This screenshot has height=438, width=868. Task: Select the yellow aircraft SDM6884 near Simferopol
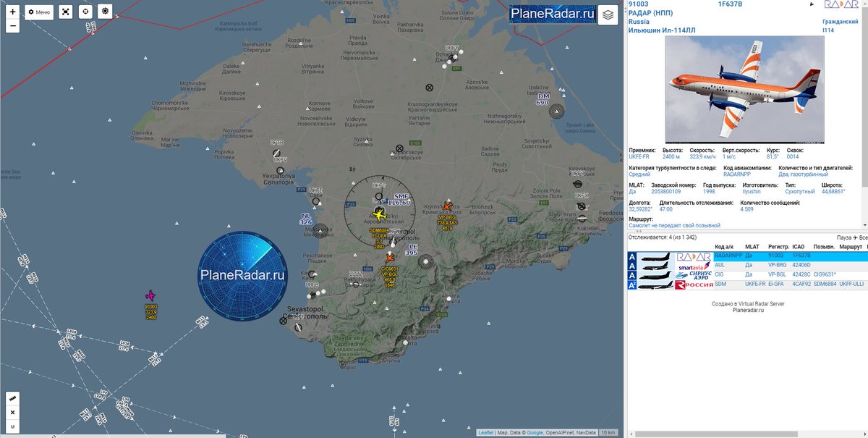pyautogui.click(x=379, y=214)
